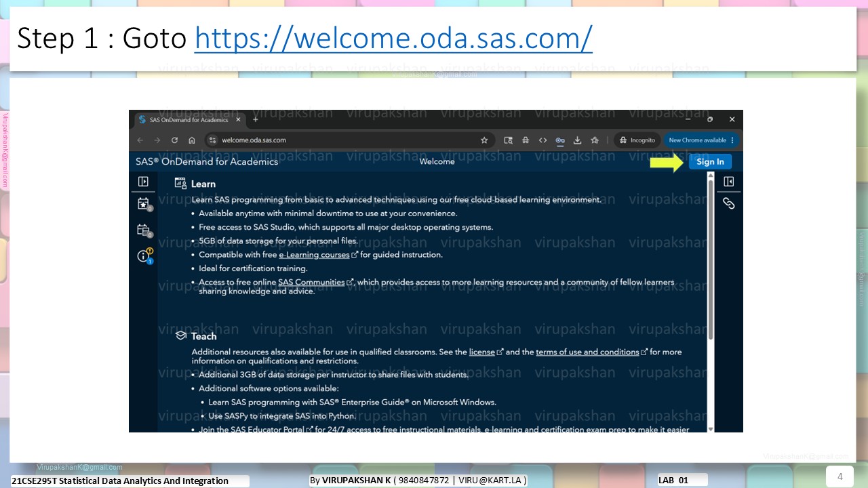Screen dimensions: 868x488
Task: Select the SAS OnDemand for Academics tab
Action: (x=189, y=119)
